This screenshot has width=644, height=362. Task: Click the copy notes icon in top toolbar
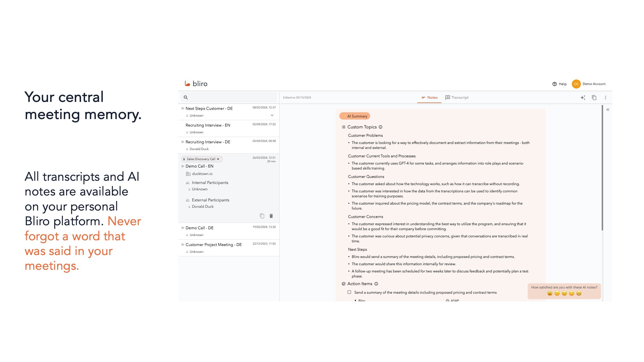click(594, 98)
